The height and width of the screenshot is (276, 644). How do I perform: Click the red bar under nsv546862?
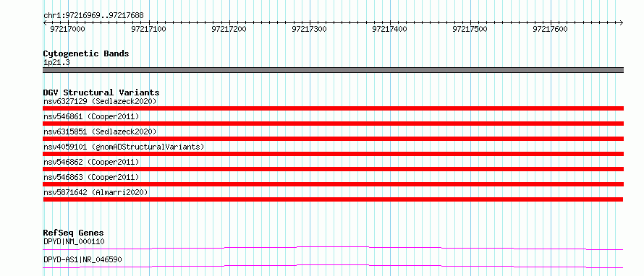point(333,169)
